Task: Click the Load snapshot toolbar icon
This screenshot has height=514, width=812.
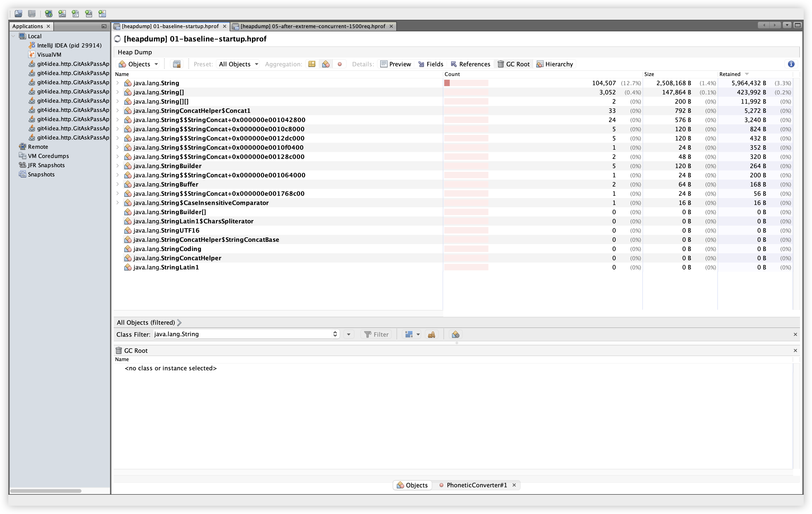Action: coord(19,14)
